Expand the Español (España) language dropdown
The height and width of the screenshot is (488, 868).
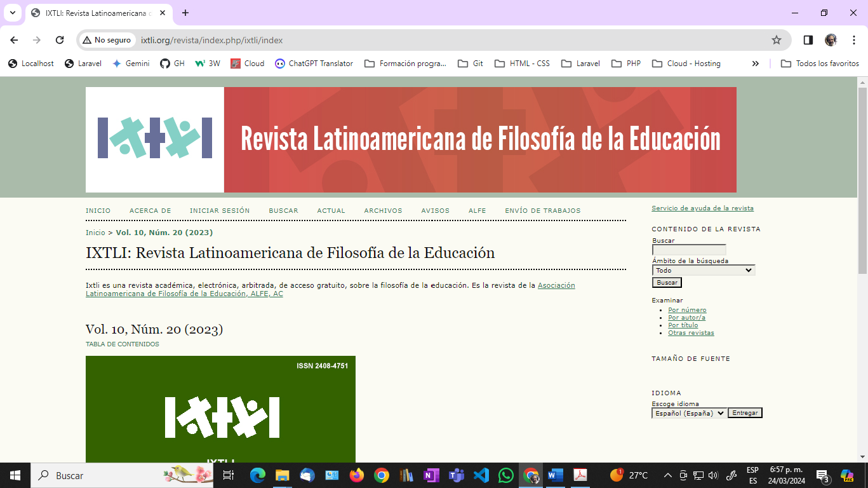click(689, 413)
